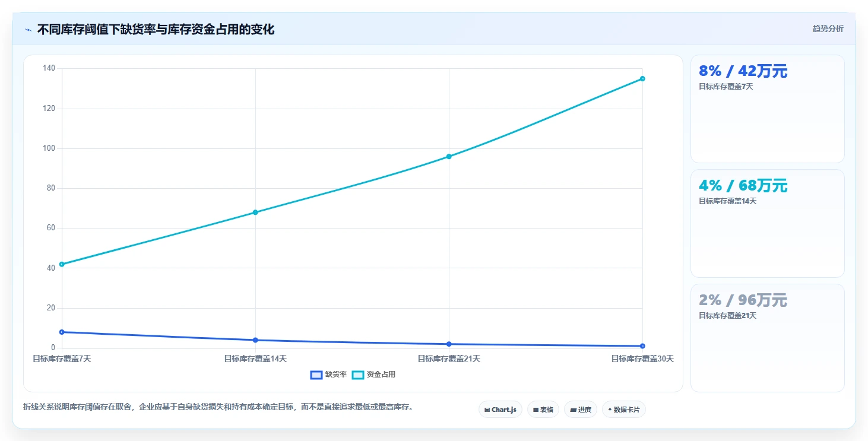Open the 2% / 96万元 data card

768,338
